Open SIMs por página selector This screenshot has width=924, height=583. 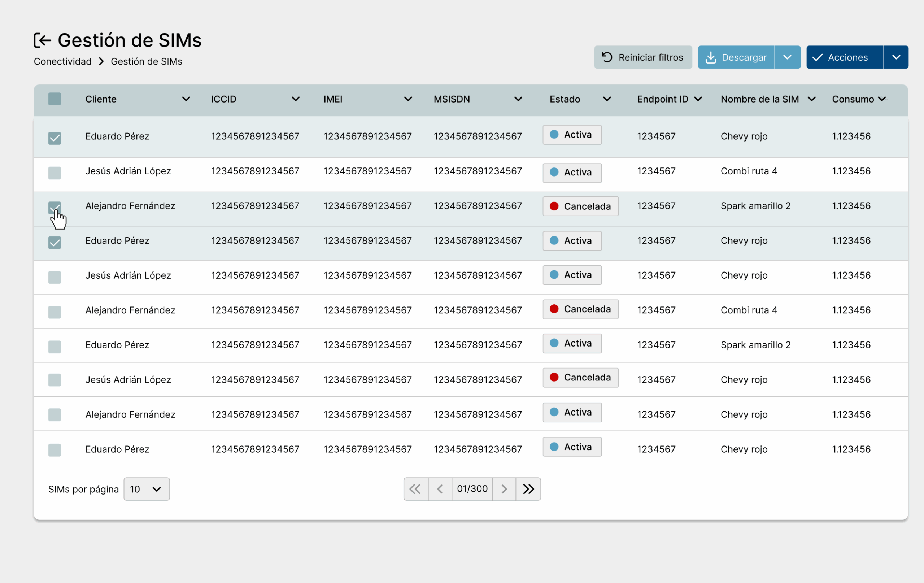pyautogui.click(x=146, y=489)
